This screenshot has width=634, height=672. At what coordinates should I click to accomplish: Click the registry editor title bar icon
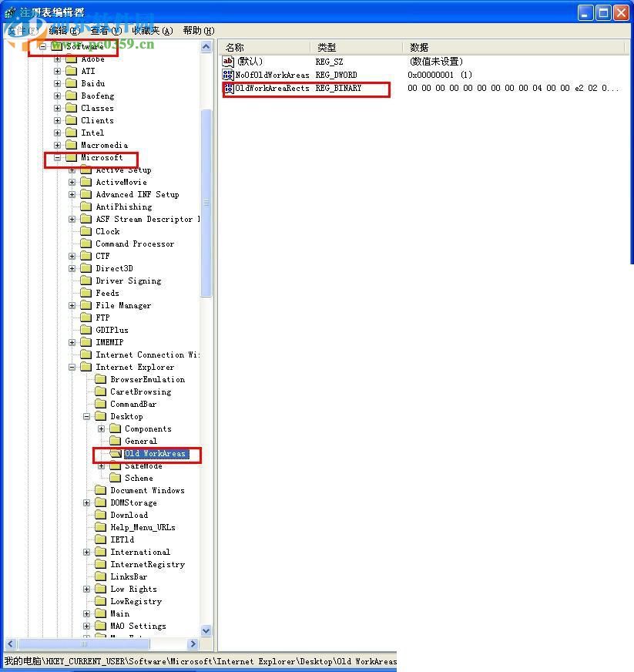(11, 12)
